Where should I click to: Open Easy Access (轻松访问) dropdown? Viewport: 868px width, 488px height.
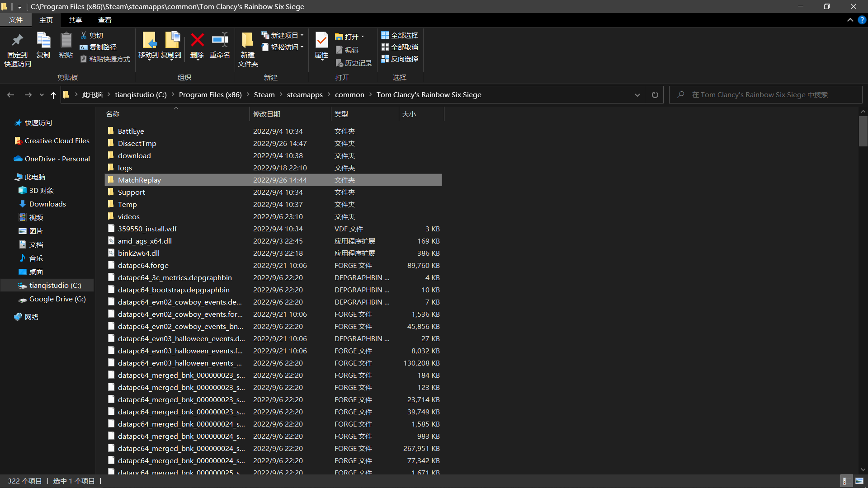(x=283, y=47)
